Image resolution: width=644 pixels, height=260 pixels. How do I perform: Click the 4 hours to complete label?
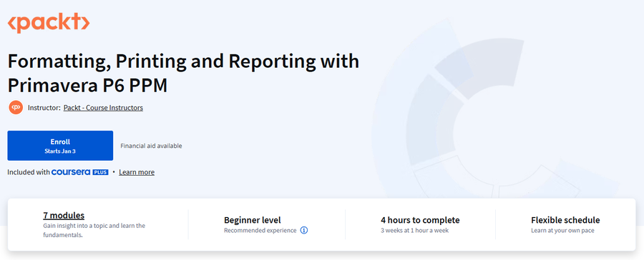click(420, 220)
